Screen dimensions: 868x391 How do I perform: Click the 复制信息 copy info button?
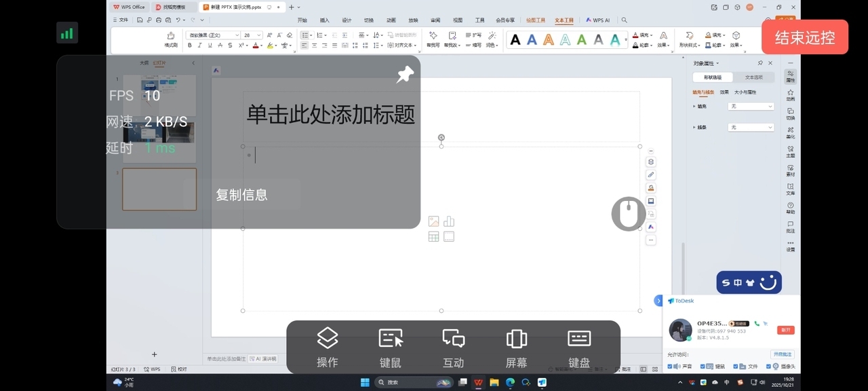[x=241, y=195]
